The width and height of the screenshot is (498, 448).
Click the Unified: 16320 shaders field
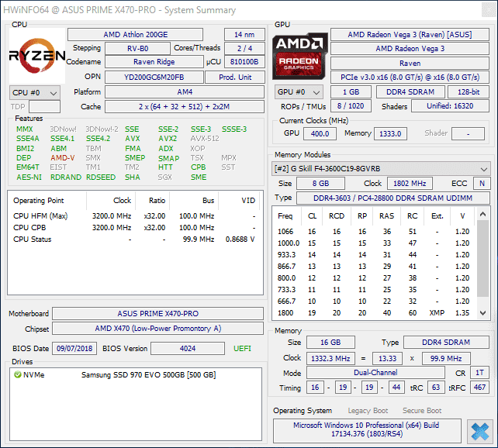[x=450, y=106]
